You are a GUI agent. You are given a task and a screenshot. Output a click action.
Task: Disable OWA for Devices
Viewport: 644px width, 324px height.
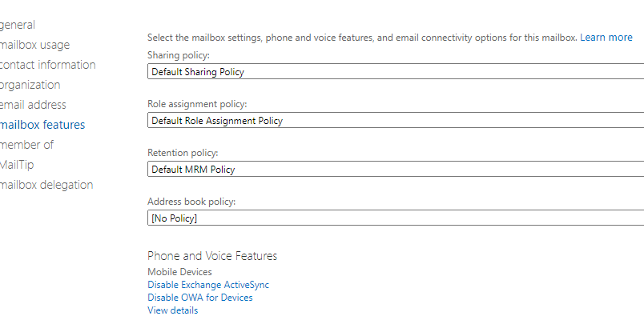200,298
